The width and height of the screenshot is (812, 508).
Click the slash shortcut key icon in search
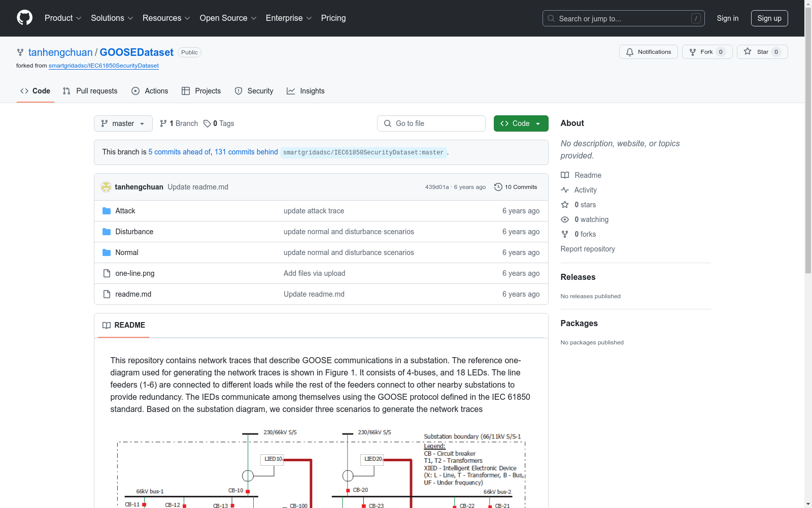(696, 18)
